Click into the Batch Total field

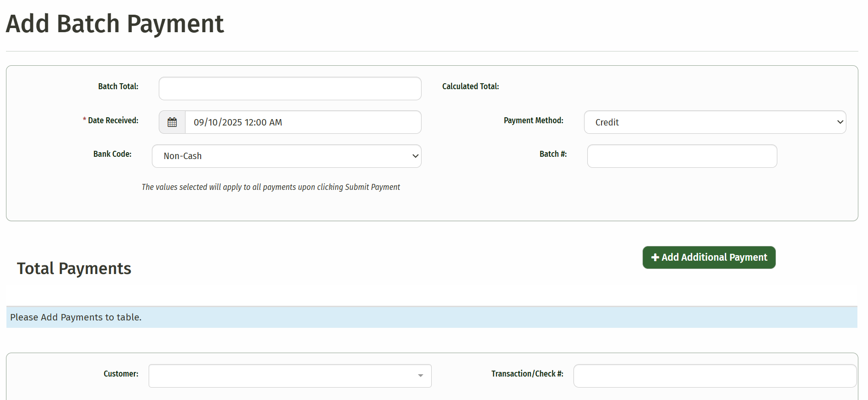pos(290,89)
